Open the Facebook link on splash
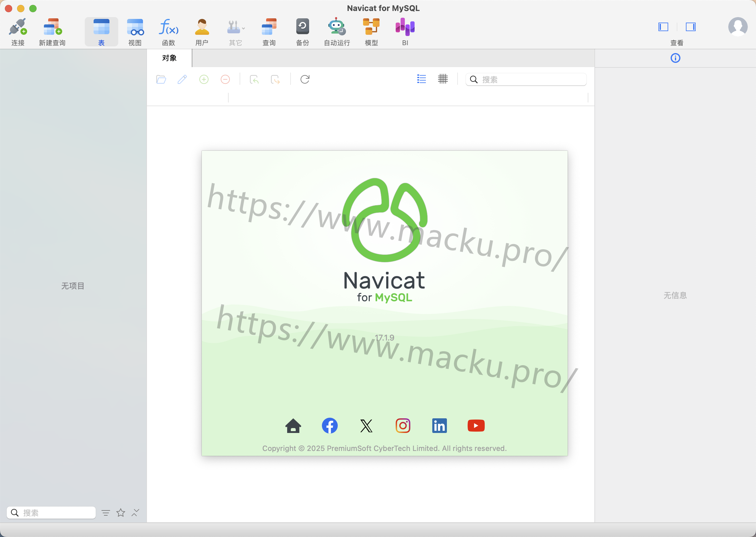 pos(330,426)
